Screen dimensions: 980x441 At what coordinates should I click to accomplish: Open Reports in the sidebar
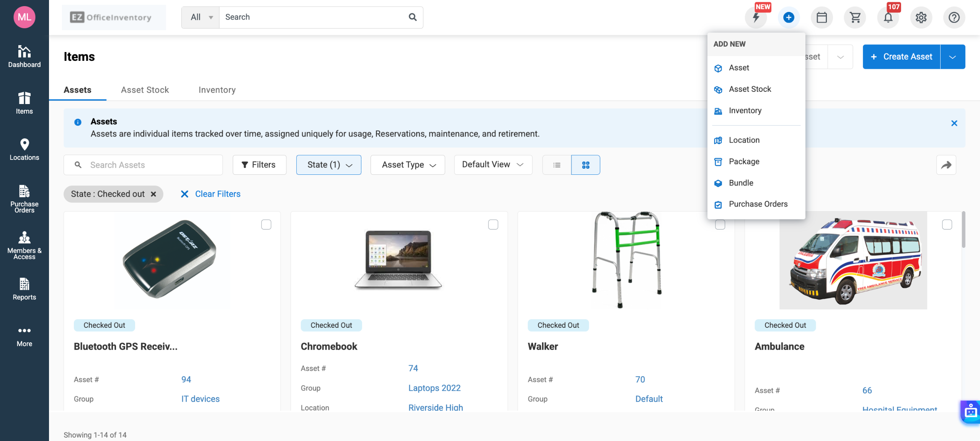[24, 289]
